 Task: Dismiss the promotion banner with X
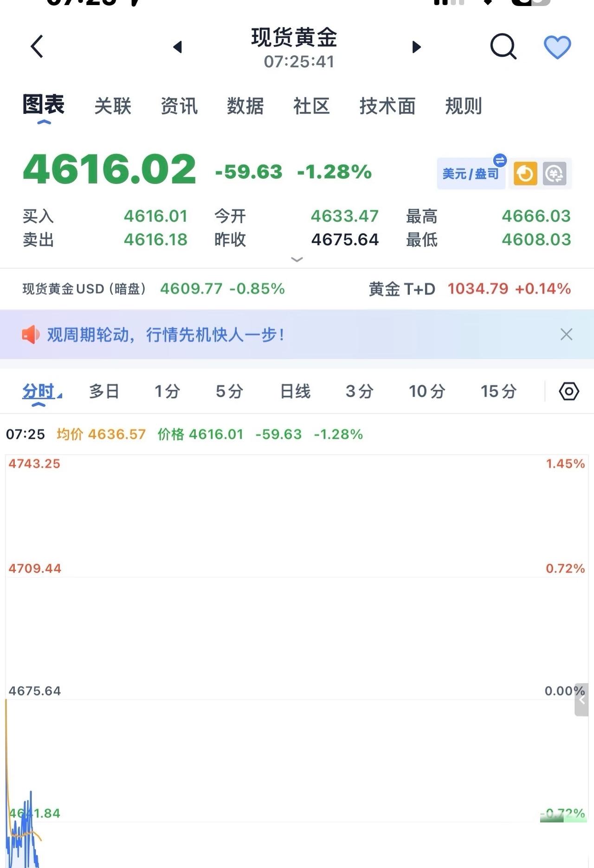[x=566, y=334]
